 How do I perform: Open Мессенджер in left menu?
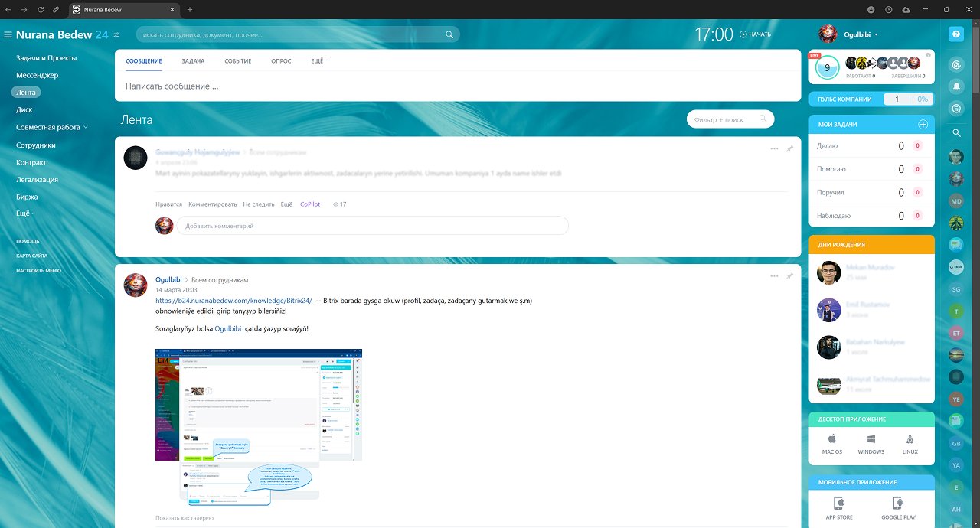(37, 75)
